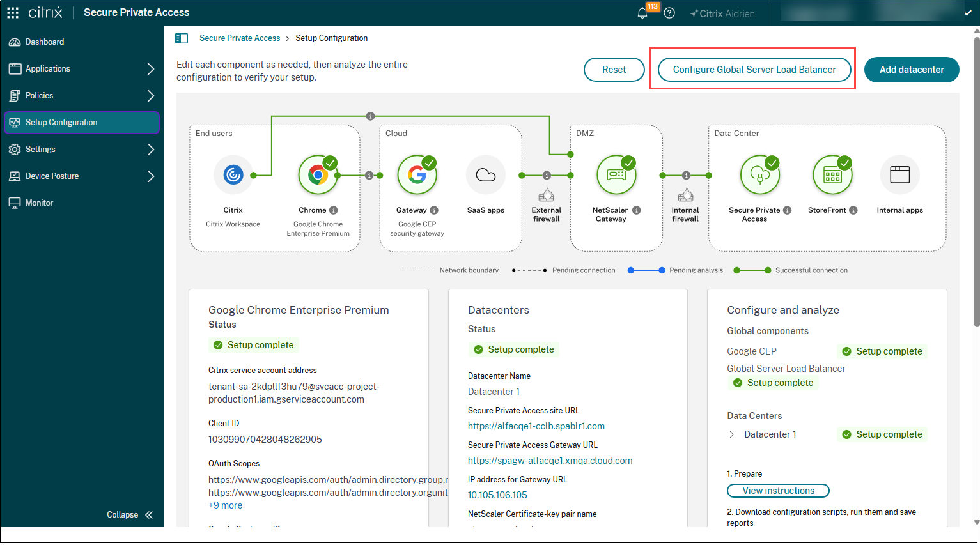The image size is (980, 545).
Task: Select the Internal firewall icon
Action: coord(685,194)
